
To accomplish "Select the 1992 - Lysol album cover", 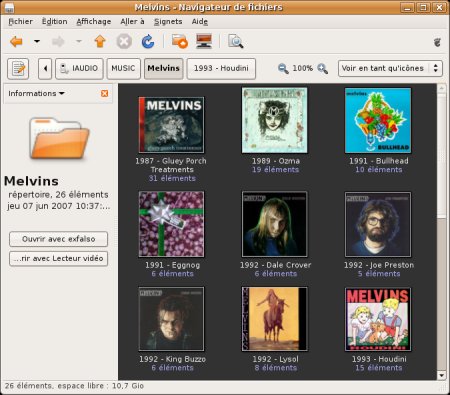I will tap(275, 319).
